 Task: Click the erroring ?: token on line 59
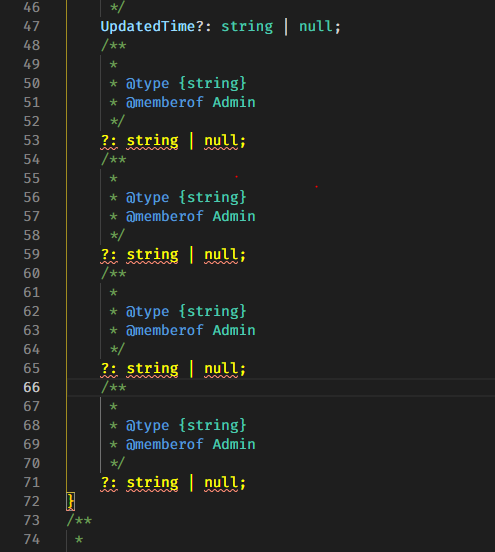click(x=109, y=255)
